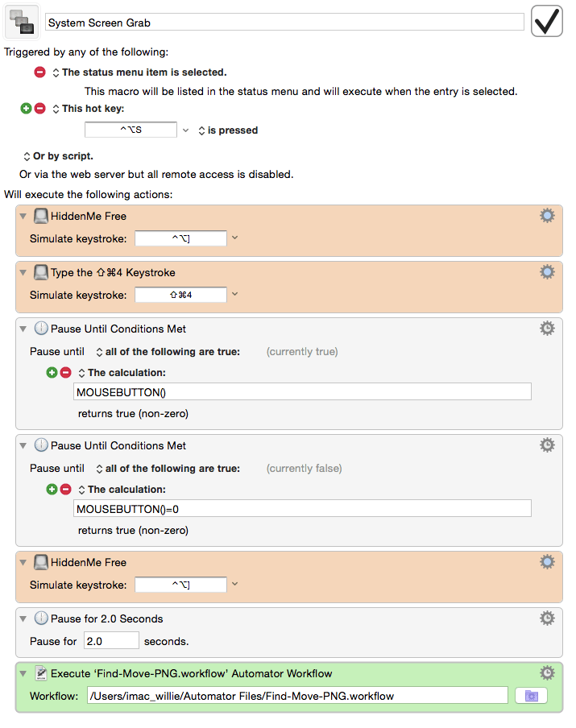Add condition in first Pause Until action

(52, 372)
